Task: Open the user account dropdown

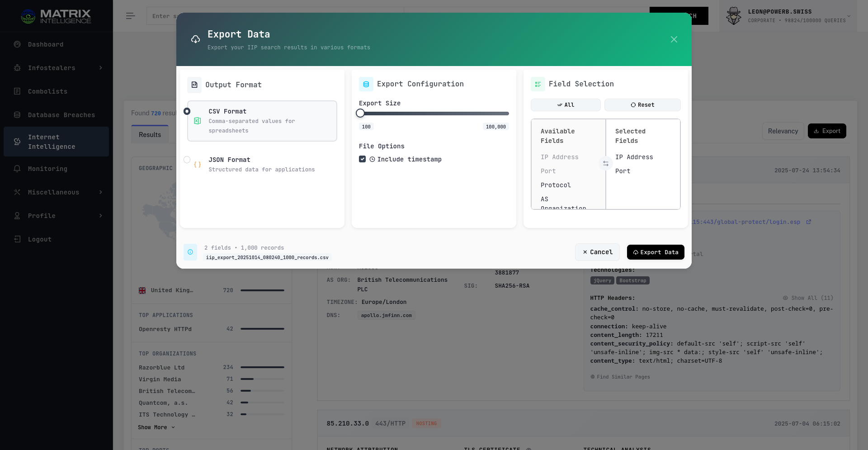Action: pyautogui.click(x=849, y=16)
